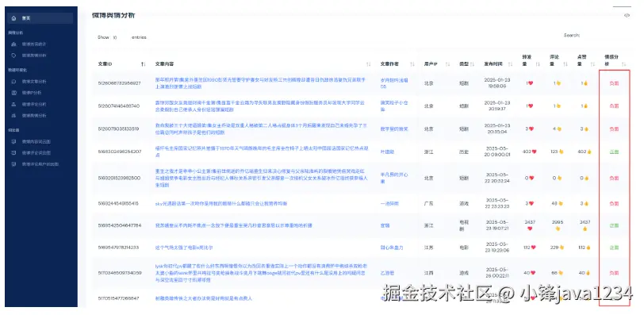Click publish time 2025-05-22 20:32:24
Screen dimensions: 644x315
496,179
